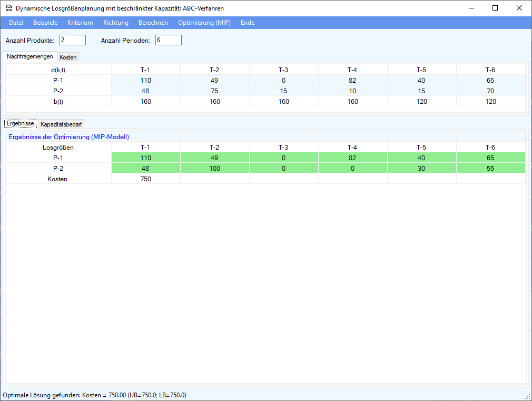Click Berechnen in the menu bar
532x401 pixels.
click(153, 23)
